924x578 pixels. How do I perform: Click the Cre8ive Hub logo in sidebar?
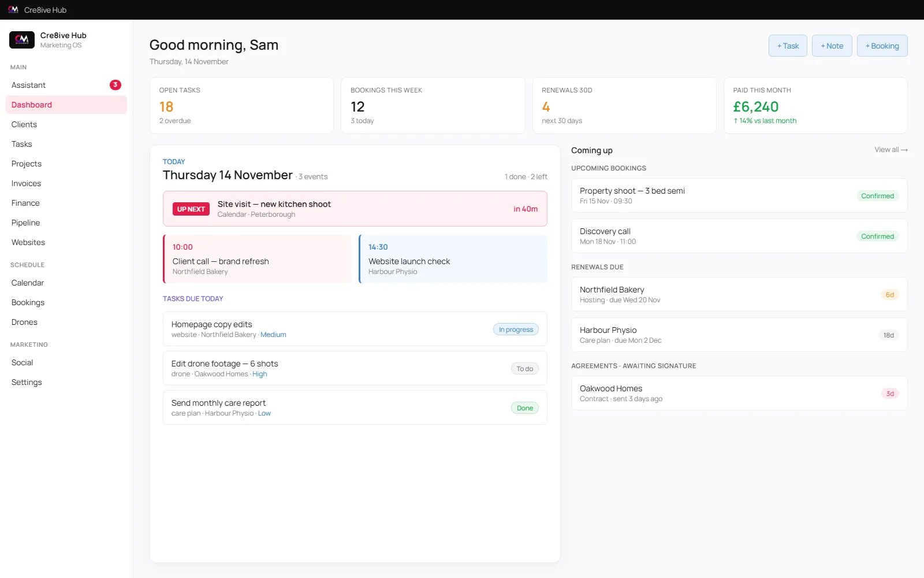point(22,39)
